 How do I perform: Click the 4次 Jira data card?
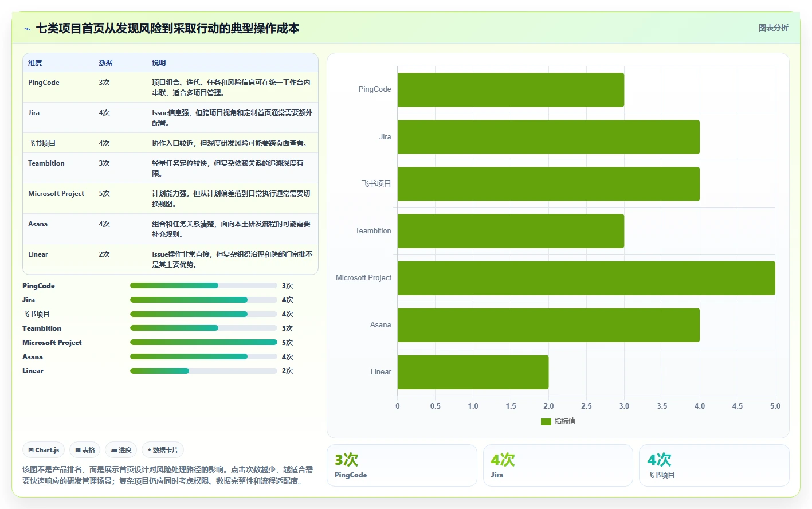[x=558, y=465]
